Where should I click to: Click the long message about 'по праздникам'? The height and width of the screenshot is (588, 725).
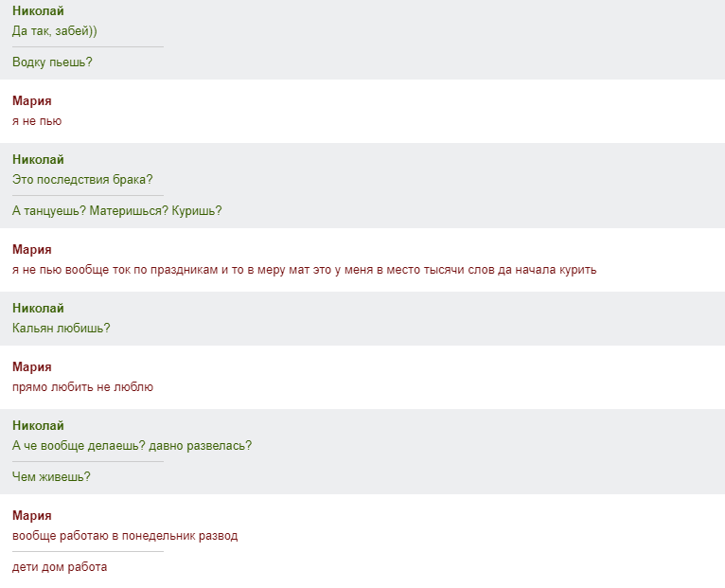pos(304,270)
